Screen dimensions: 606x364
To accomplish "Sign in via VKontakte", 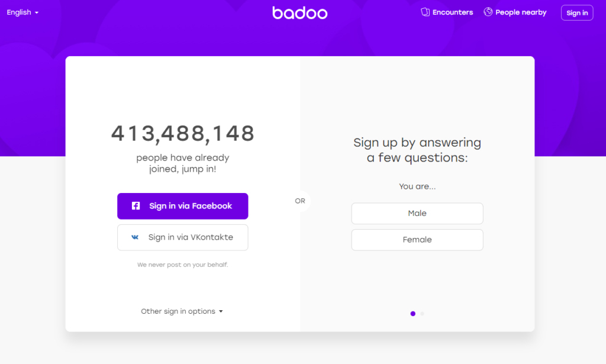I will coord(182,237).
